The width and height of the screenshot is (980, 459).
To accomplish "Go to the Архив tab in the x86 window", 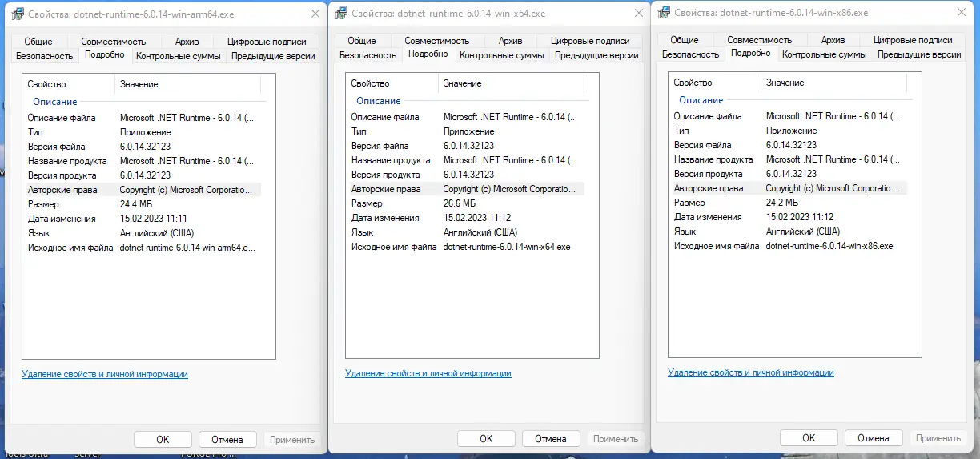I will pos(833,40).
